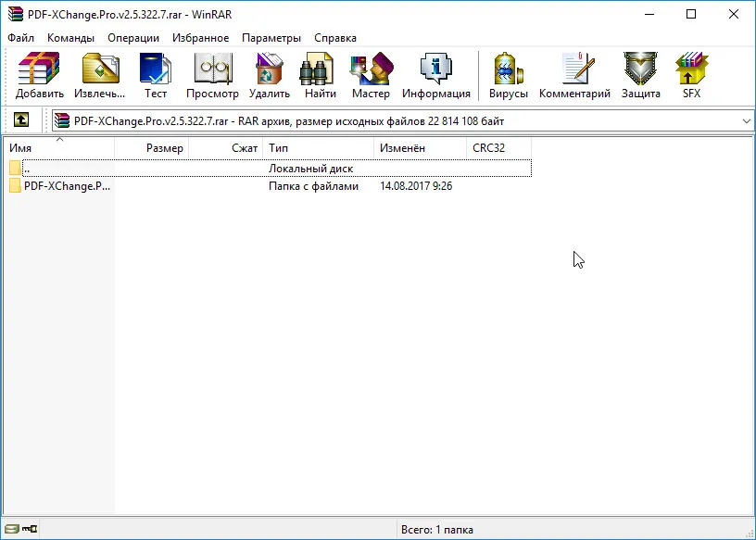The width and height of the screenshot is (756, 540).
Task: Scan archive with Вирусы tool
Action: (x=509, y=75)
